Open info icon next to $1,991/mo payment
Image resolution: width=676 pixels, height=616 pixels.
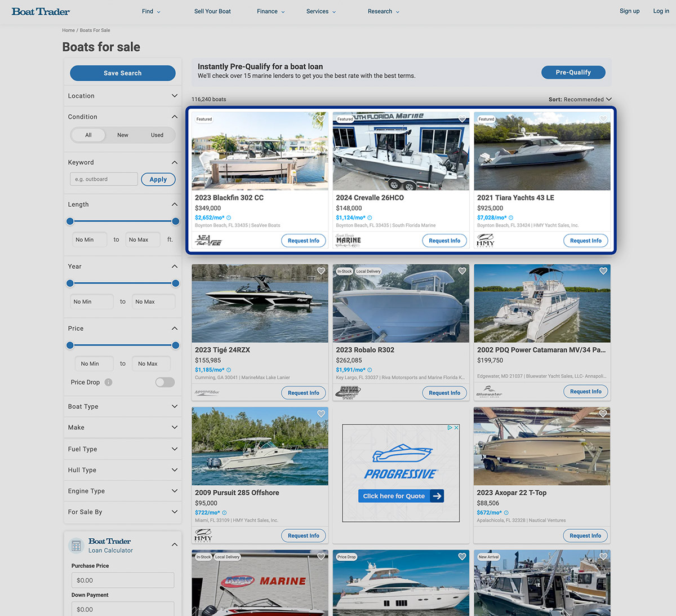[370, 370]
